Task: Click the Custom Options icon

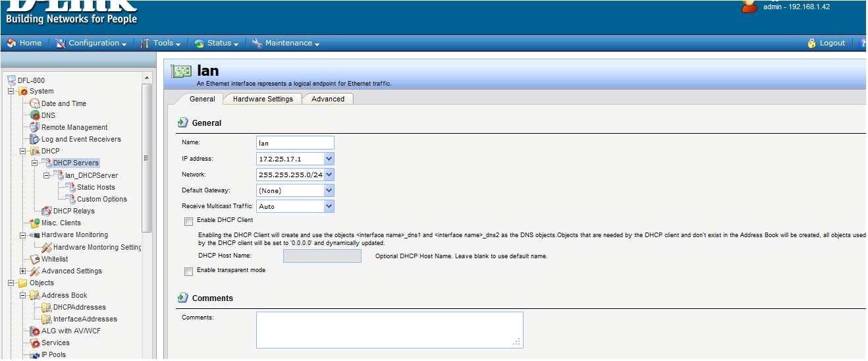Action: pos(71,199)
